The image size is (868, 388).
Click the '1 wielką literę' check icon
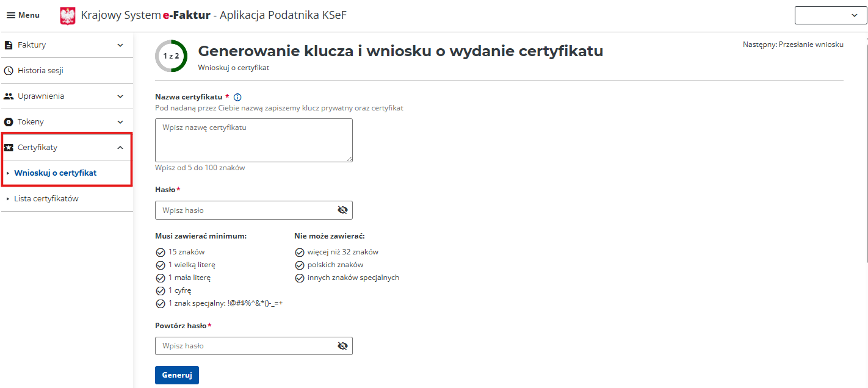click(x=161, y=265)
